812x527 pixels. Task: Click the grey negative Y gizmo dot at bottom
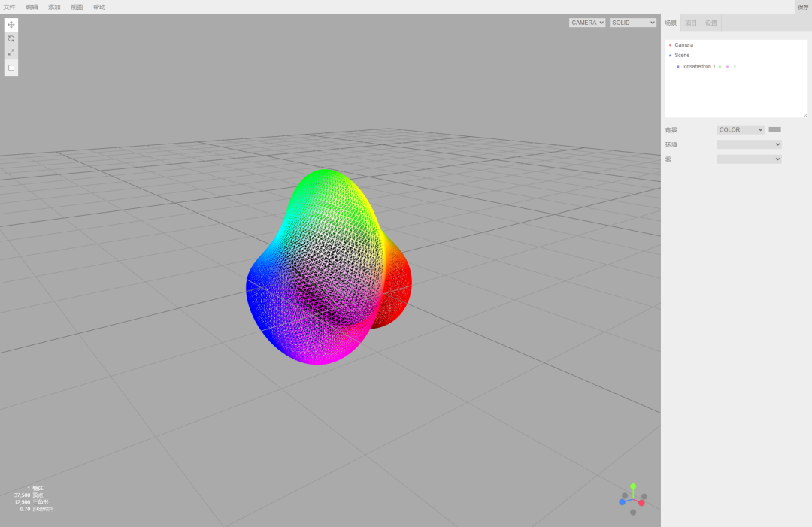click(x=633, y=513)
